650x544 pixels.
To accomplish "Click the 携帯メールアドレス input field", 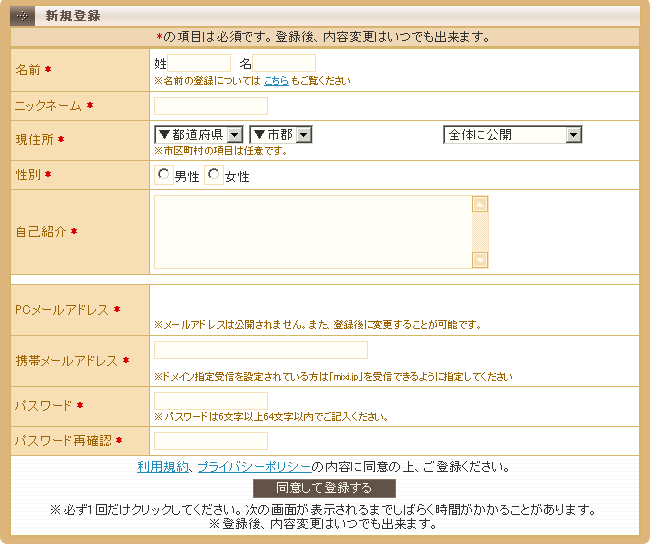I will tap(261, 350).
